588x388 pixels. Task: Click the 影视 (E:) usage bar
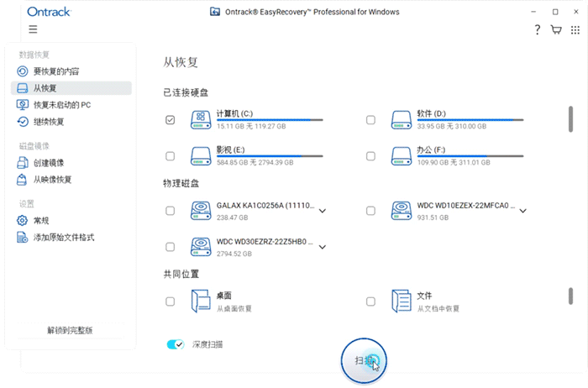click(x=270, y=156)
